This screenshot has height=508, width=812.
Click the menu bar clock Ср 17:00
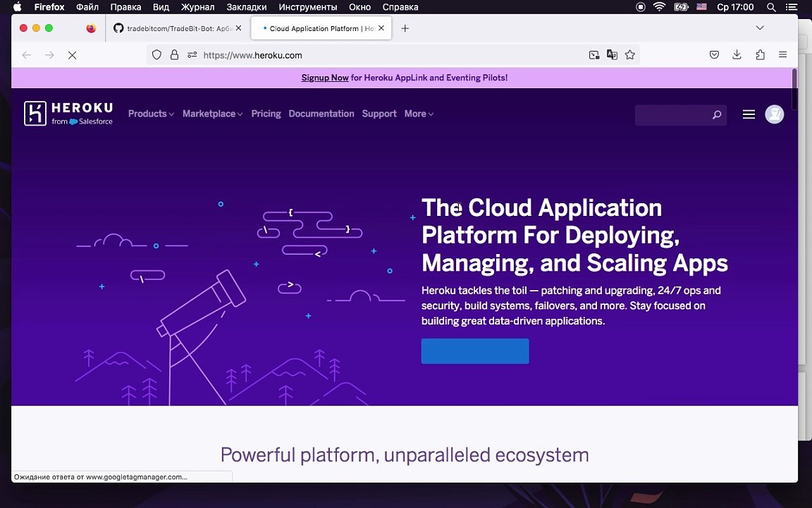pos(735,7)
